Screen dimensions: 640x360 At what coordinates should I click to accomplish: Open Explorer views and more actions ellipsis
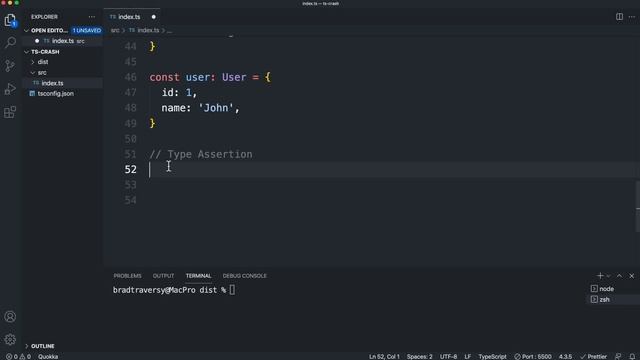pyautogui.click(x=92, y=17)
